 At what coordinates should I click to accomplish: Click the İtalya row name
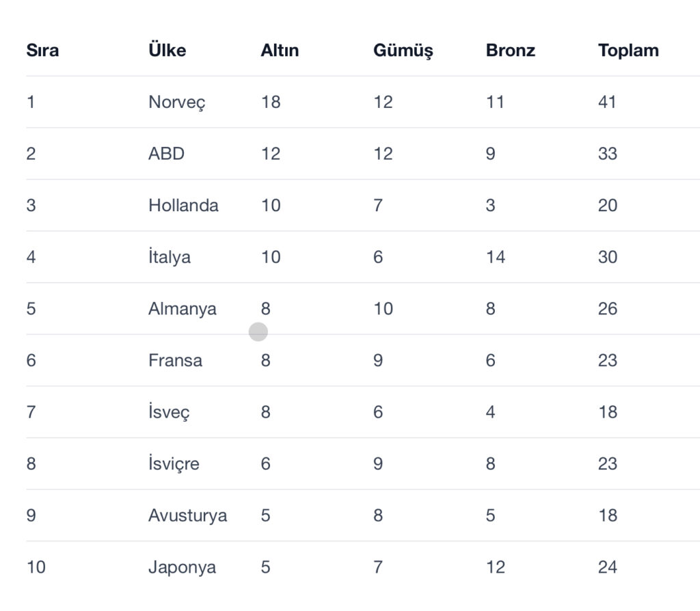[169, 257]
